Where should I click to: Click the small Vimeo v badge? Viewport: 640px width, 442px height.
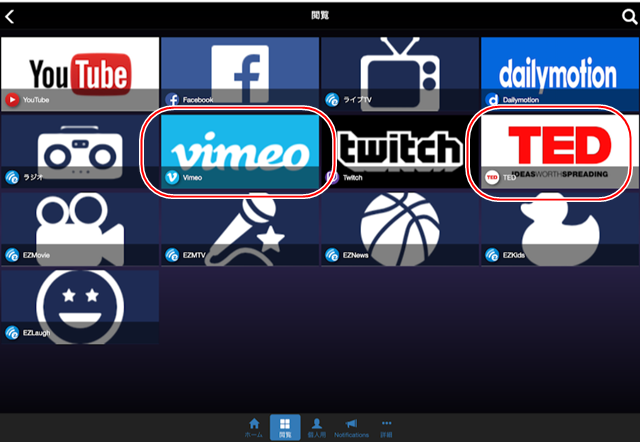coord(172,178)
